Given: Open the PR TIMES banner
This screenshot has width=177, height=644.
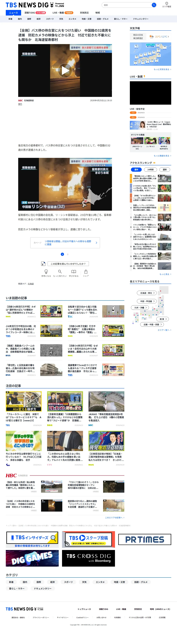Looking at the screenshot, I should pyautogui.click(x=145, y=540).
